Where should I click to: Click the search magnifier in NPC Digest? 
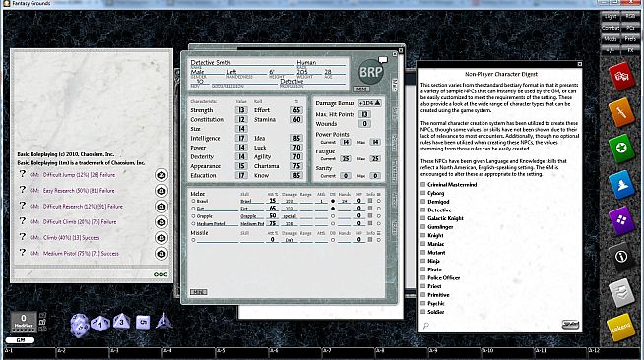pyautogui.click(x=426, y=326)
